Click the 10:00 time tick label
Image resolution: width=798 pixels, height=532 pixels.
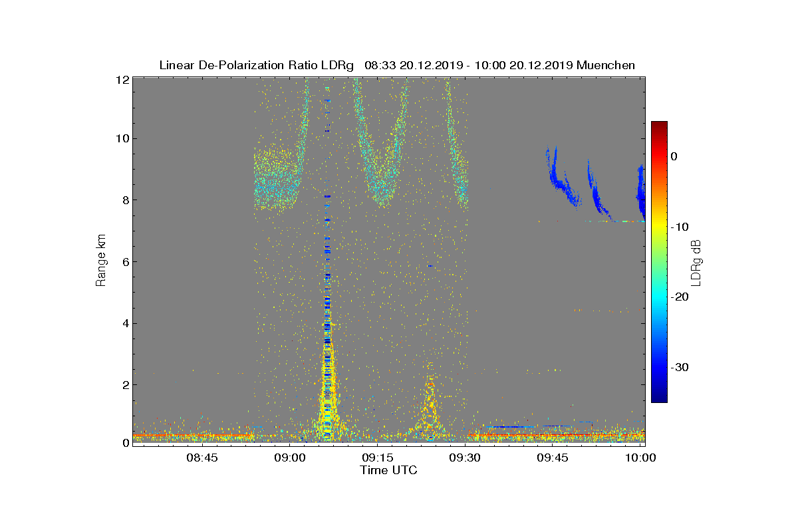click(641, 458)
